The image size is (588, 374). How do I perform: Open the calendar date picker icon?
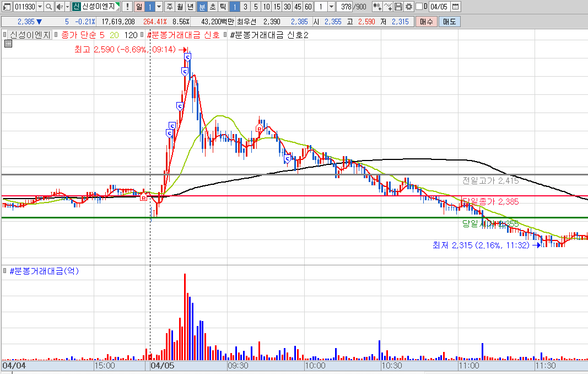pyautogui.click(x=455, y=7)
